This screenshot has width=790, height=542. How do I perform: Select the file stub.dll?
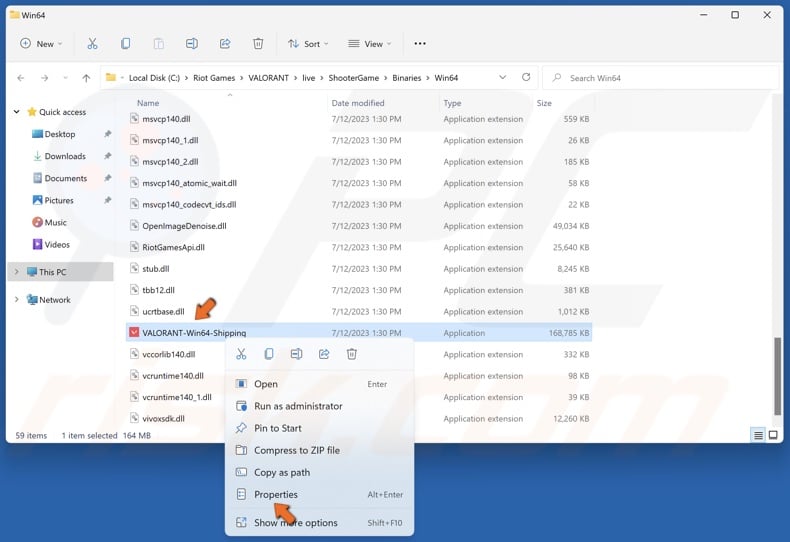click(x=156, y=269)
